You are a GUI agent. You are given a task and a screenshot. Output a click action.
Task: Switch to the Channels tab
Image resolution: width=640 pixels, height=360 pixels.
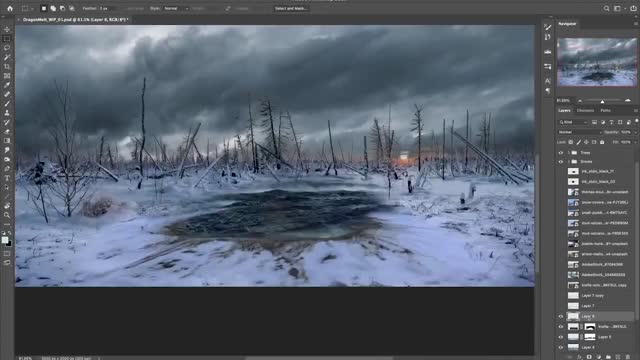[585, 111]
